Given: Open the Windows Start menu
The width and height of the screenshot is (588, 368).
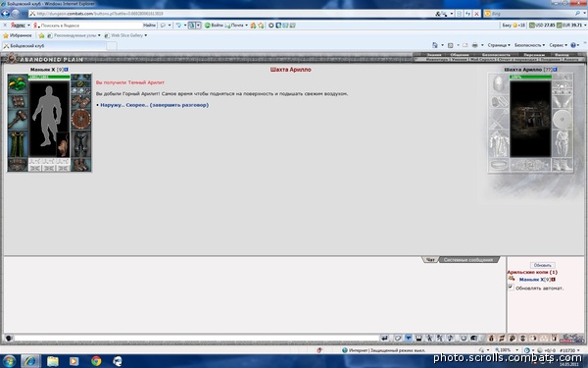Looking at the screenshot, I should pos(9,361).
